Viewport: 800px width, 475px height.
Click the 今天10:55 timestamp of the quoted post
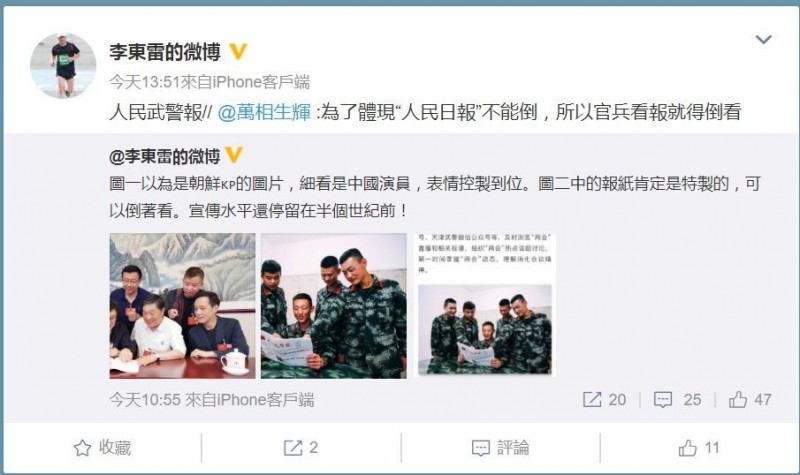tap(145, 400)
